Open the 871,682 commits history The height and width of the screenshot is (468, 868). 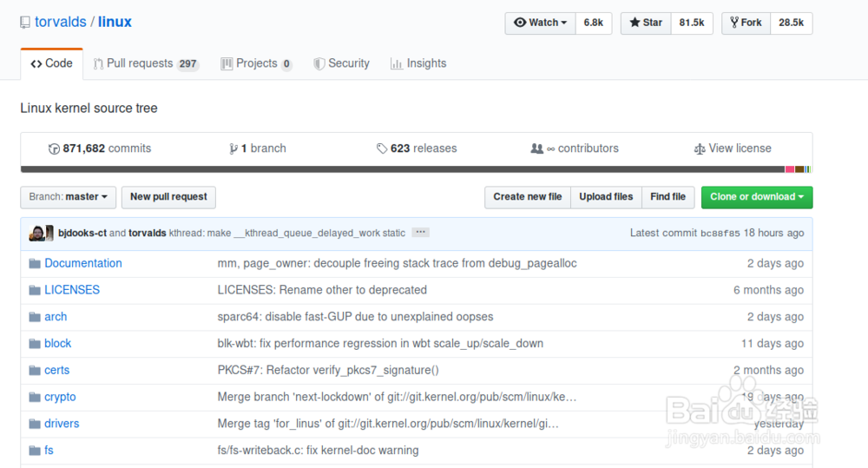tap(100, 148)
